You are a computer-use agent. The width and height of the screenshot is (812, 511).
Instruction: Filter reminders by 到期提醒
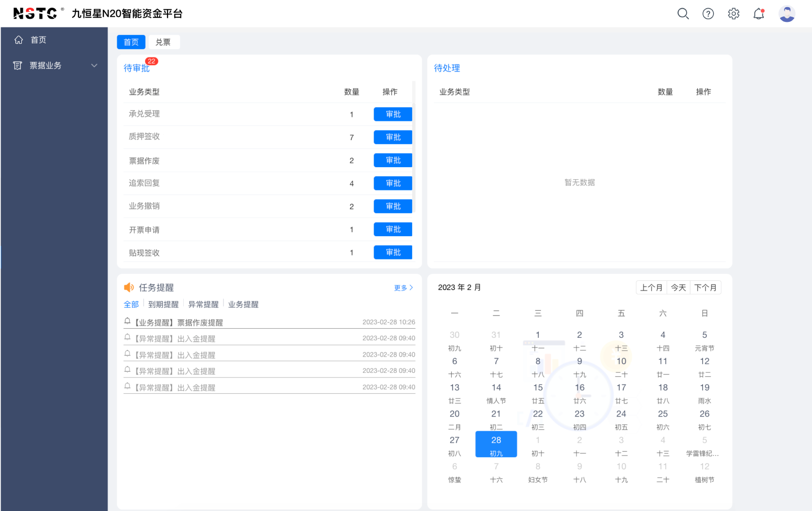163,304
